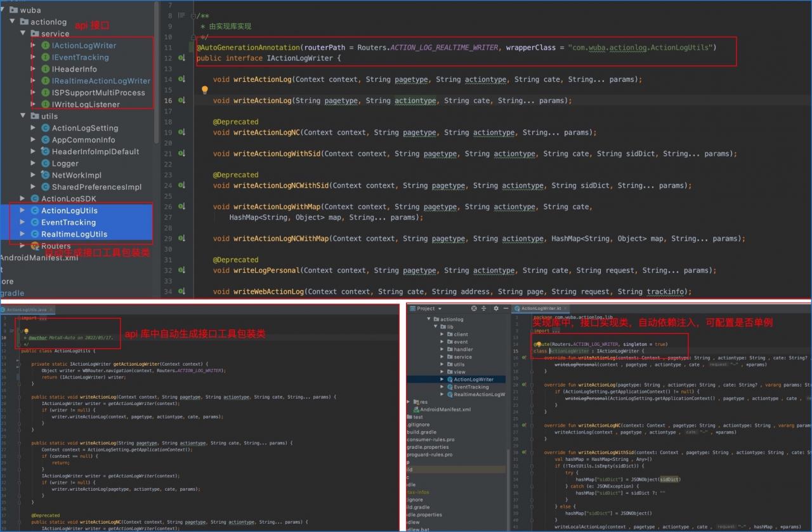Select IWriteLogListener in the tree

(x=86, y=104)
